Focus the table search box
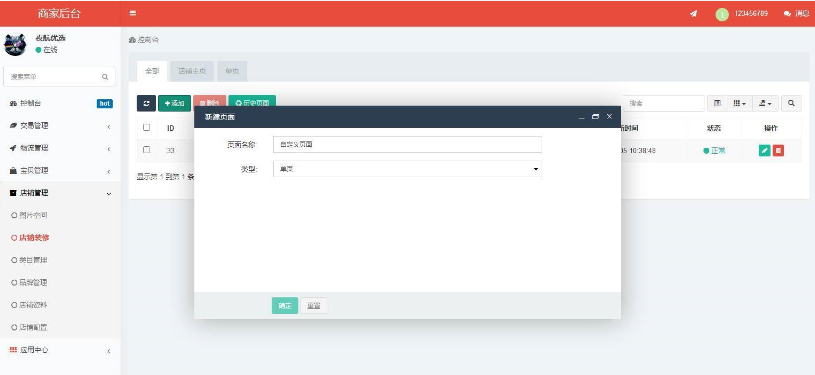 click(664, 104)
